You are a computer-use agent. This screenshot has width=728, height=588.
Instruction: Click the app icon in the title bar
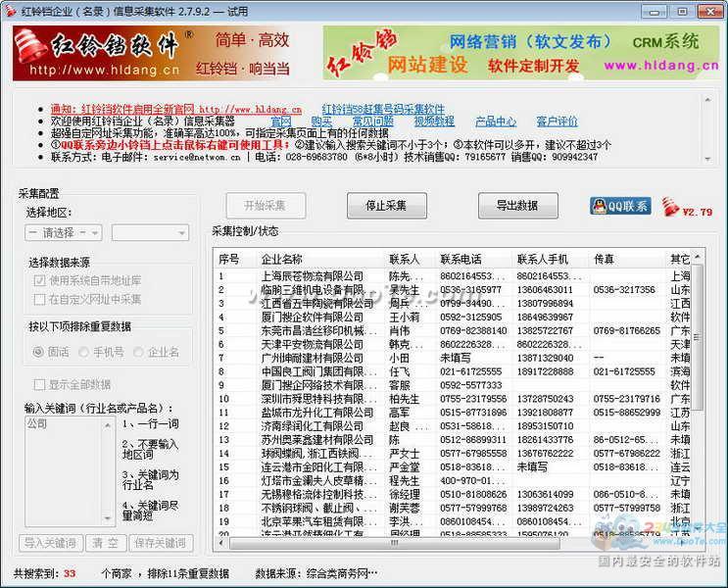10,10
